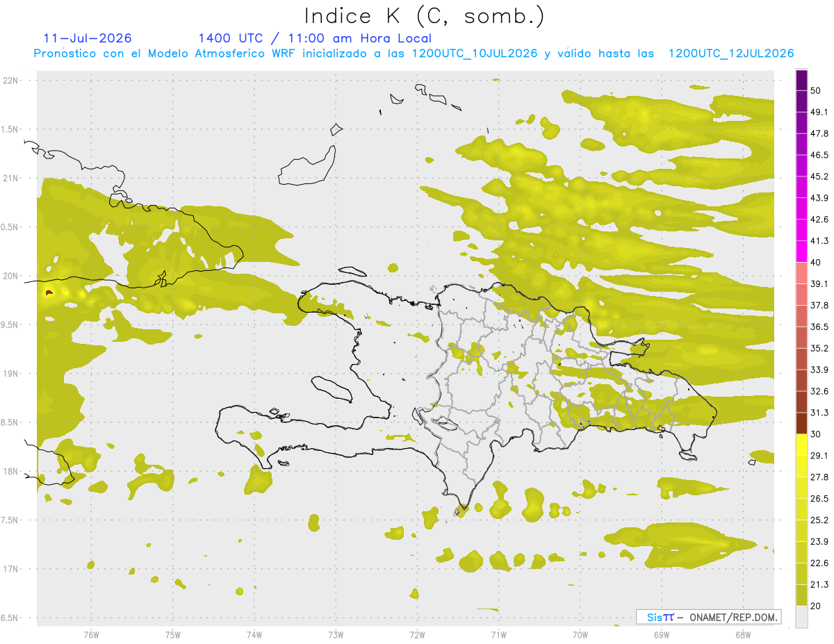Click the legend value "43.9"
The width and height of the screenshot is (834, 644).
(819, 198)
